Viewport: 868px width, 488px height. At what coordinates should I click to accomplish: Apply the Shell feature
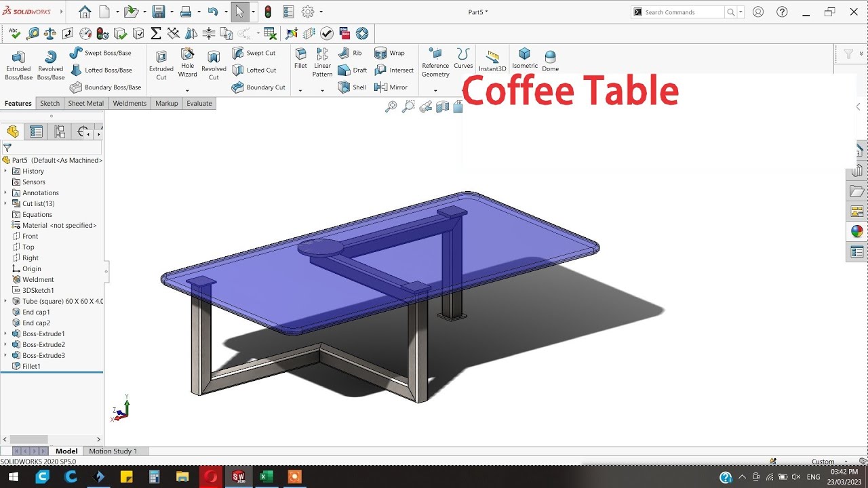(352, 87)
